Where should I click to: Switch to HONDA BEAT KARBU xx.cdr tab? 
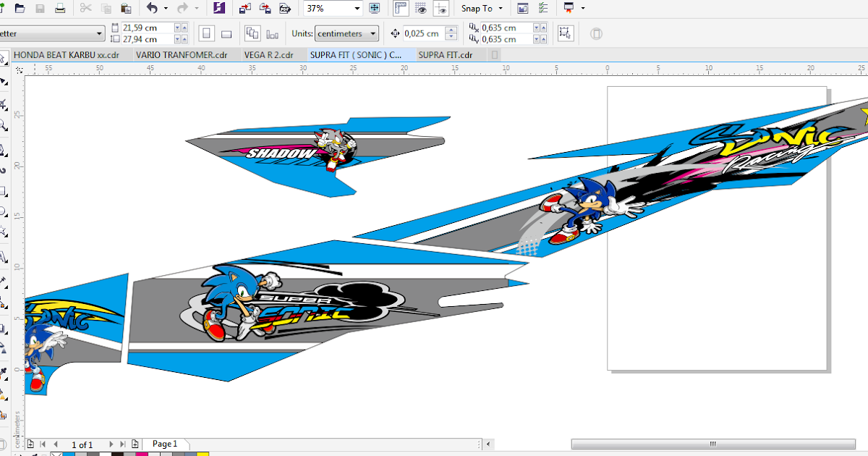66,55
